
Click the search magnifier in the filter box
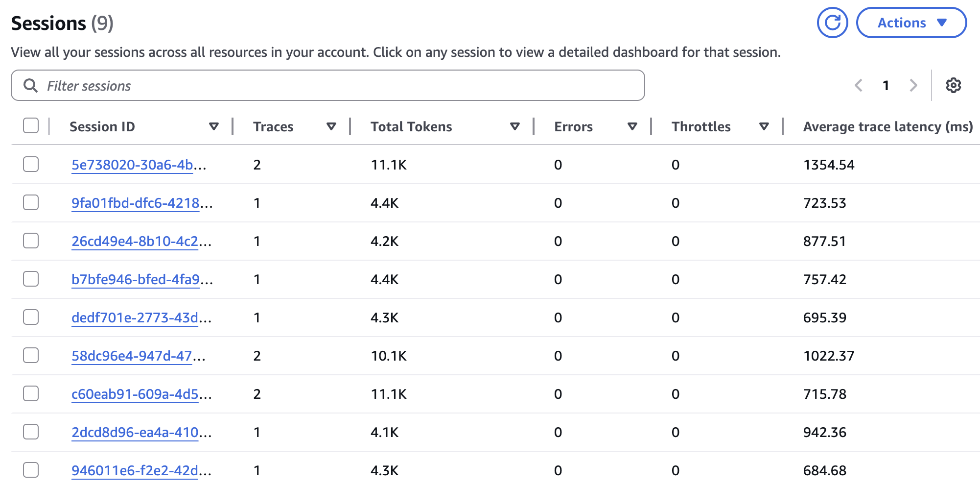tap(30, 85)
